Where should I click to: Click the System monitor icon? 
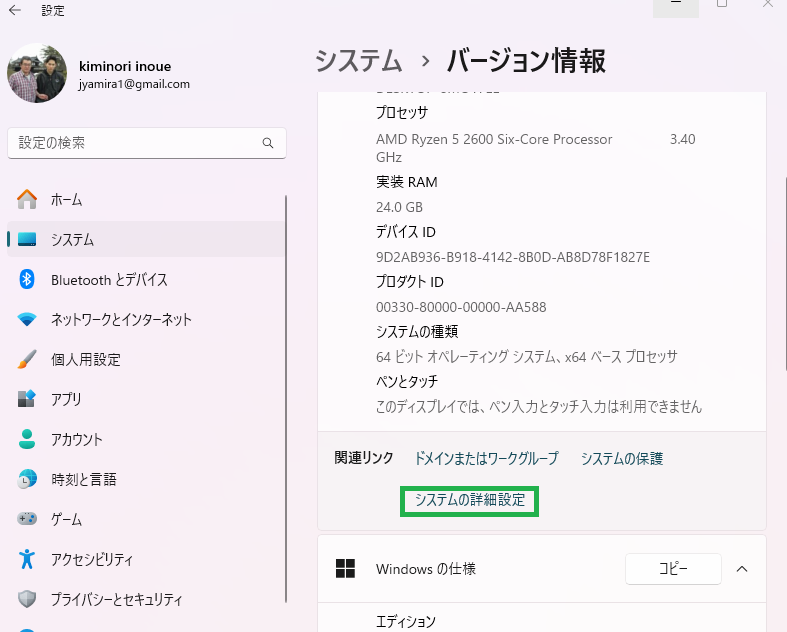click(27, 239)
